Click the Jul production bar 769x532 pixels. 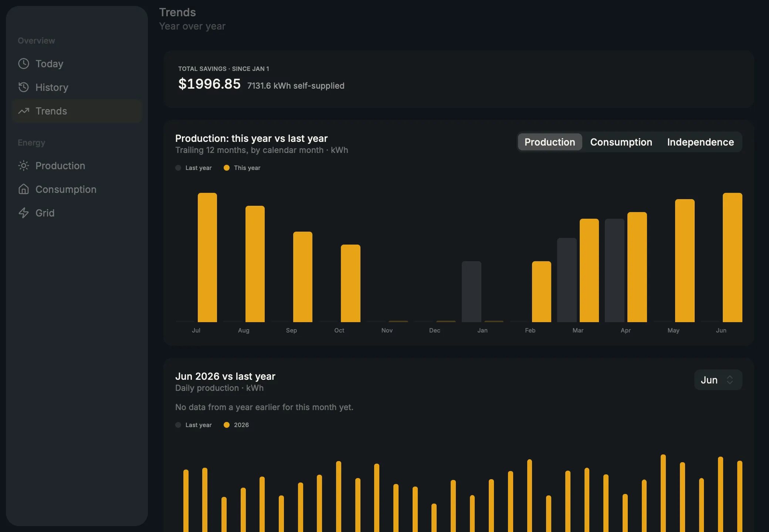tap(207, 258)
